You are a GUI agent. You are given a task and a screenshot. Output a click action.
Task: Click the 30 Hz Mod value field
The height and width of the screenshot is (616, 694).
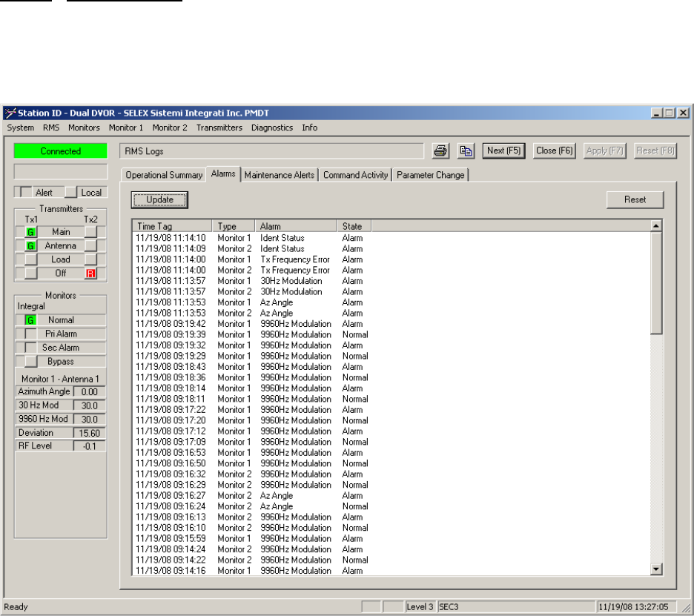pos(90,405)
